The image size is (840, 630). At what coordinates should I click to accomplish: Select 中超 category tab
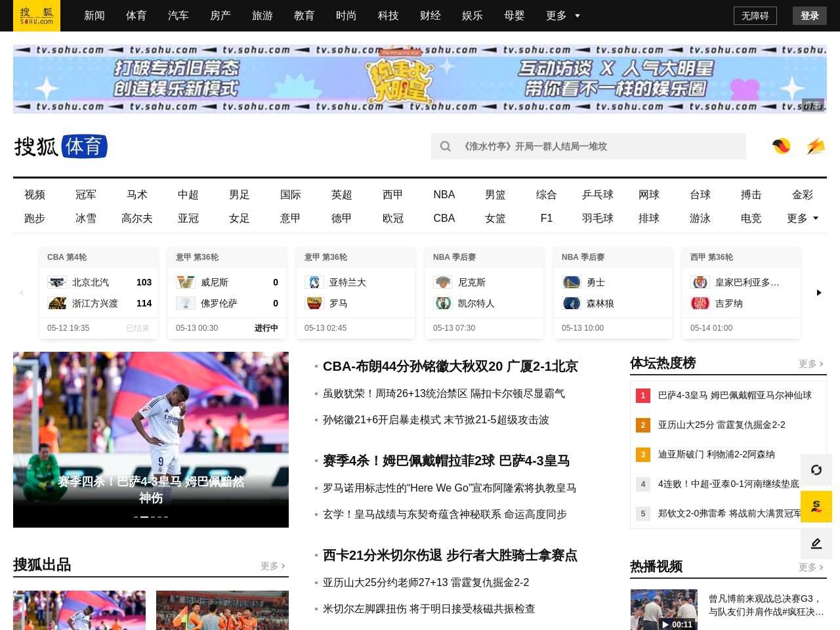[x=188, y=195]
